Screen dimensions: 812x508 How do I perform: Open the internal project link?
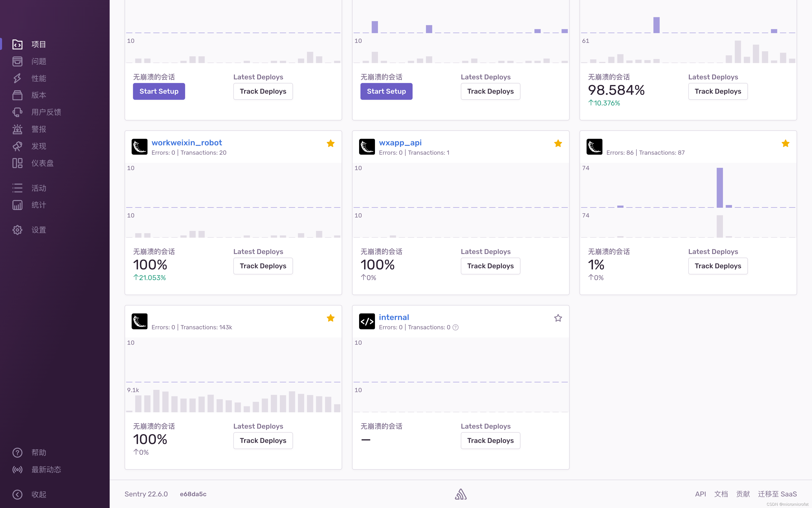click(x=394, y=317)
